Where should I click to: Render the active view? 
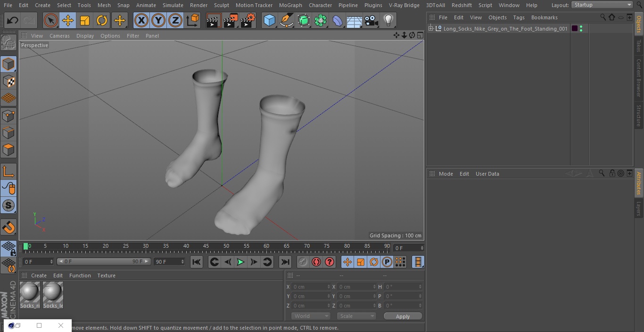coord(214,20)
